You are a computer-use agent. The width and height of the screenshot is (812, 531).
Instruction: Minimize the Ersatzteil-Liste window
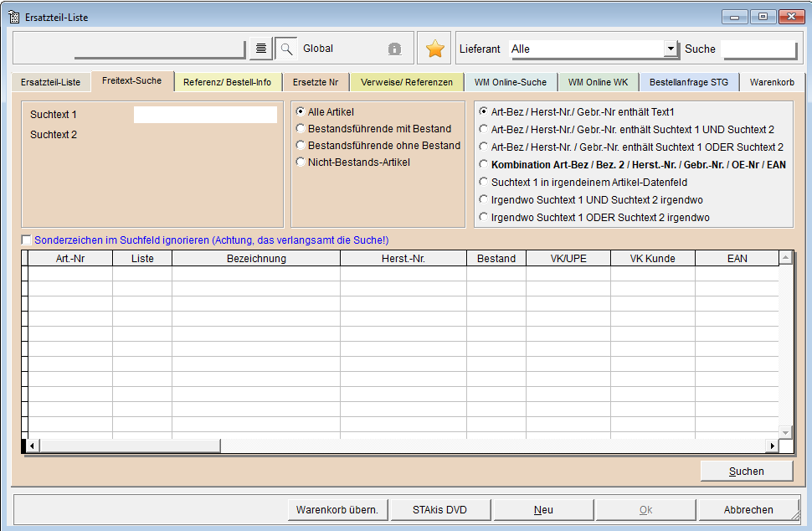click(734, 17)
